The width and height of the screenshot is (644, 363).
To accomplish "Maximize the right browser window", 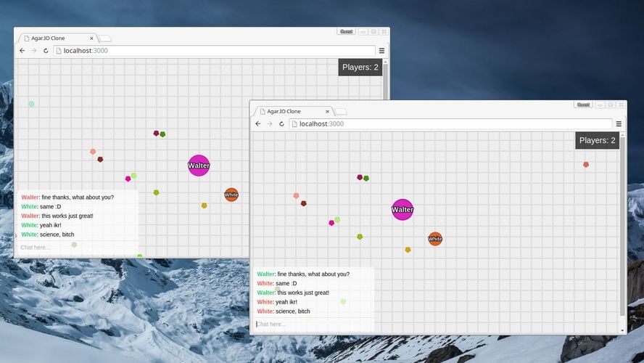I will tap(611, 105).
